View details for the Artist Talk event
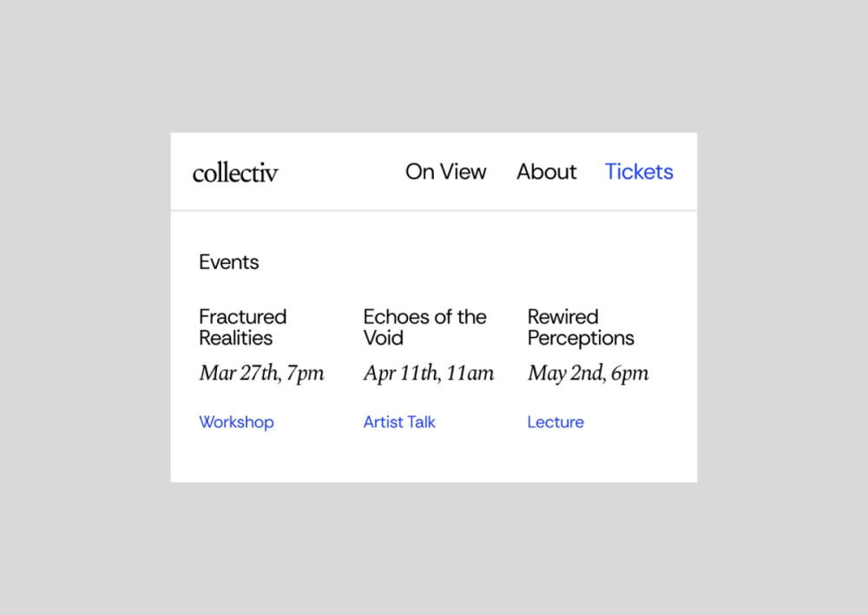 pyautogui.click(x=399, y=422)
